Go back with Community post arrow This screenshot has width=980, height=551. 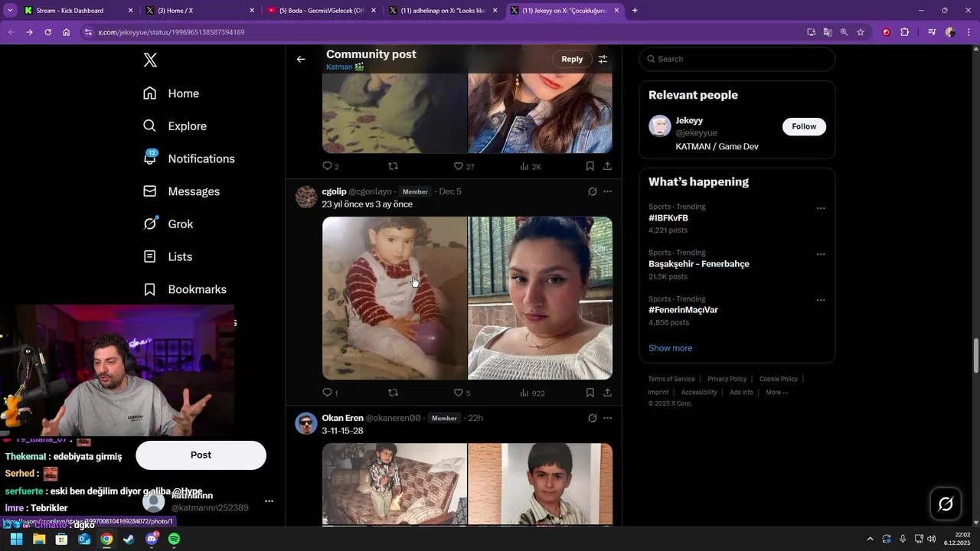301,59
